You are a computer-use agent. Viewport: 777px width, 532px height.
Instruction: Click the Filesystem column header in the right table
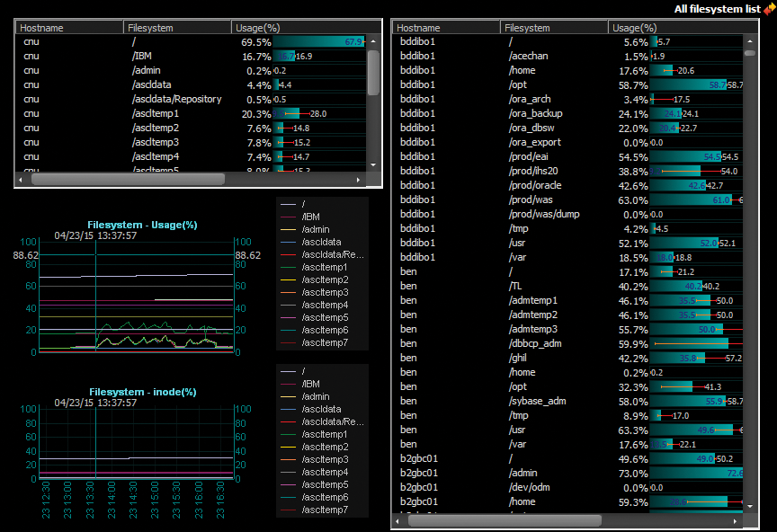coord(526,28)
